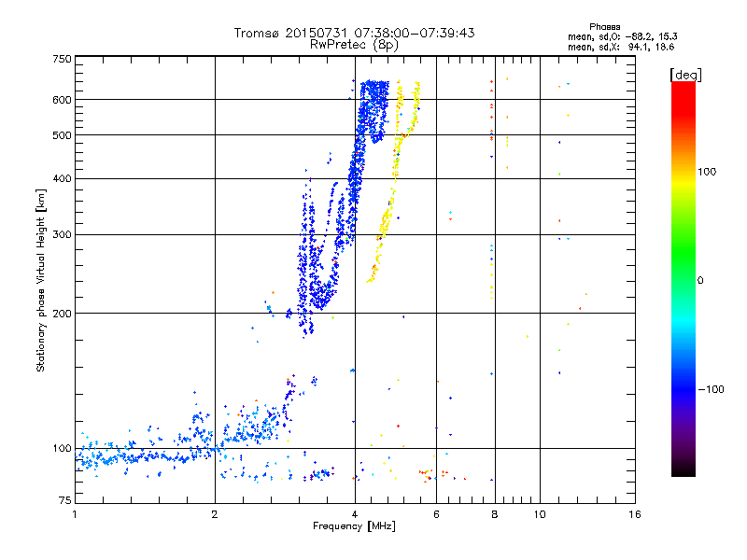Click the 'mean, sd,X: 94.1, 18.6' line
The width and height of the screenshot is (747, 560).
[x=621, y=47]
